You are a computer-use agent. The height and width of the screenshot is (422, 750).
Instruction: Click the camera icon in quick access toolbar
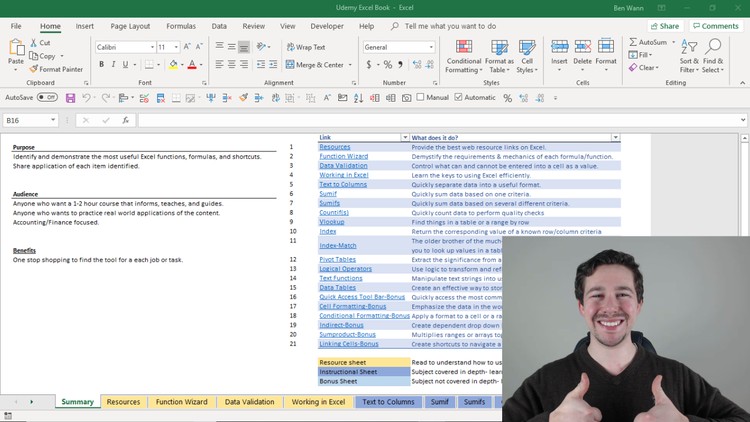click(407, 98)
